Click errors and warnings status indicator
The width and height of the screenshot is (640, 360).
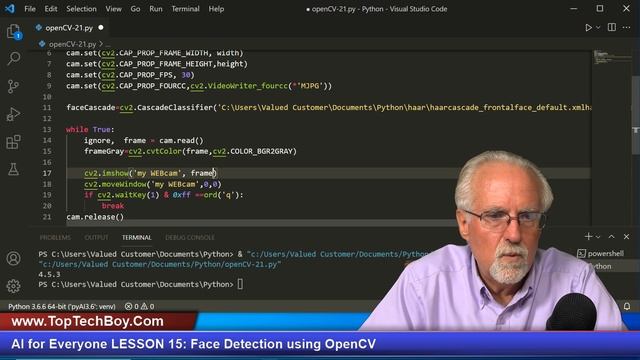139,306
